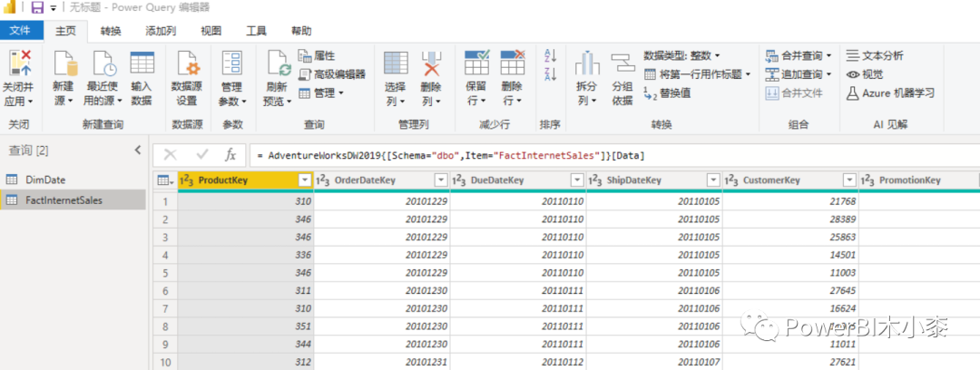Image resolution: width=980 pixels, height=370 pixels.
Task: Open Data Source Settings icon
Action: pyautogui.click(x=187, y=64)
